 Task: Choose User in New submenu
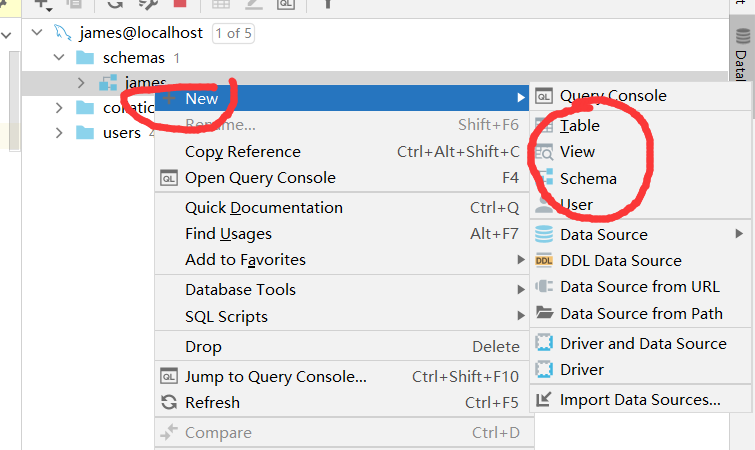640,205
